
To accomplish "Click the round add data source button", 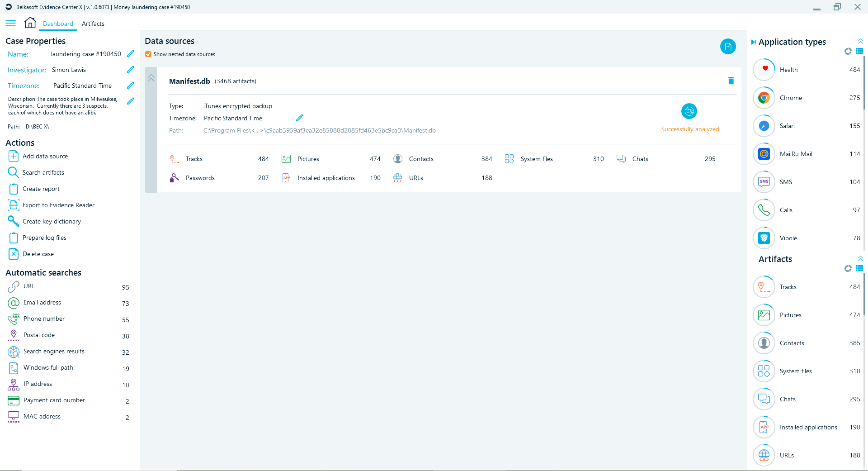I will (x=728, y=47).
